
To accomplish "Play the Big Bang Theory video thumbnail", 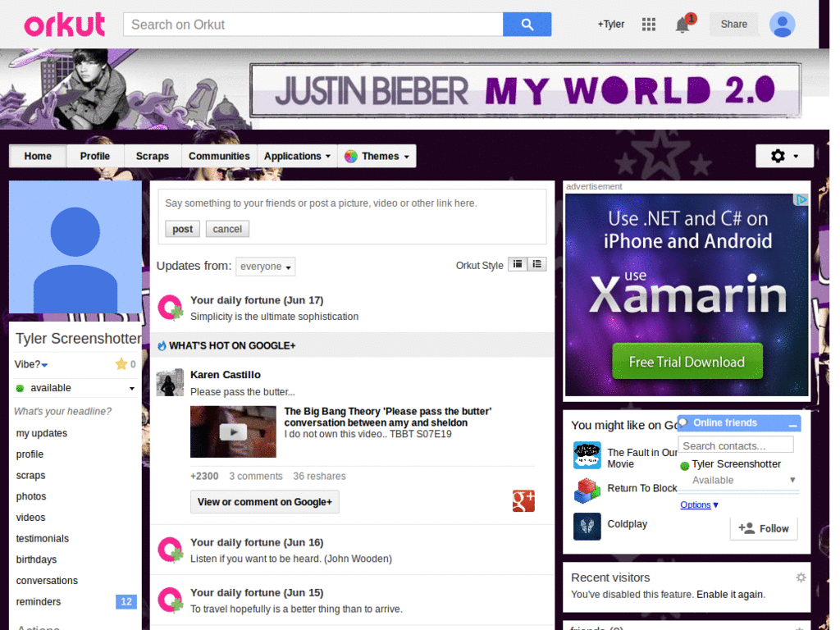I will click(x=233, y=431).
